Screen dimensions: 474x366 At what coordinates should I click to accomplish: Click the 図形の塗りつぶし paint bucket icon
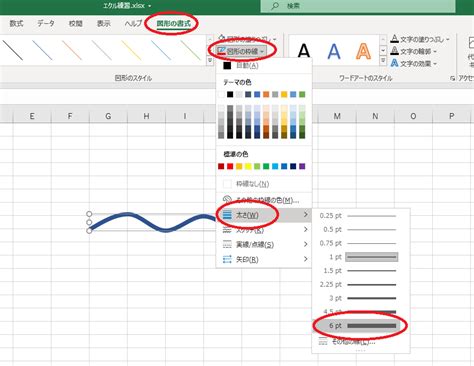(222, 38)
